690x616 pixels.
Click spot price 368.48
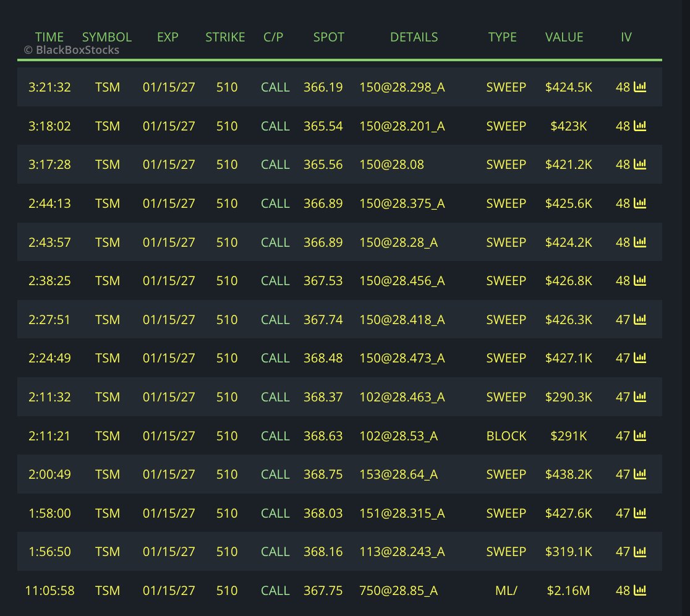[x=323, y=358]
